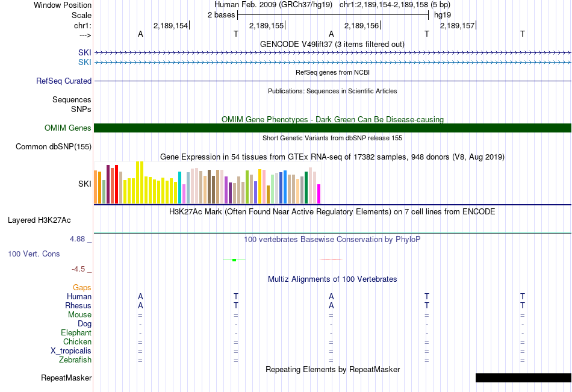This screenshot has width=572, height=392.
Task: Click the Human alignment row label
Action: (79, 296)
